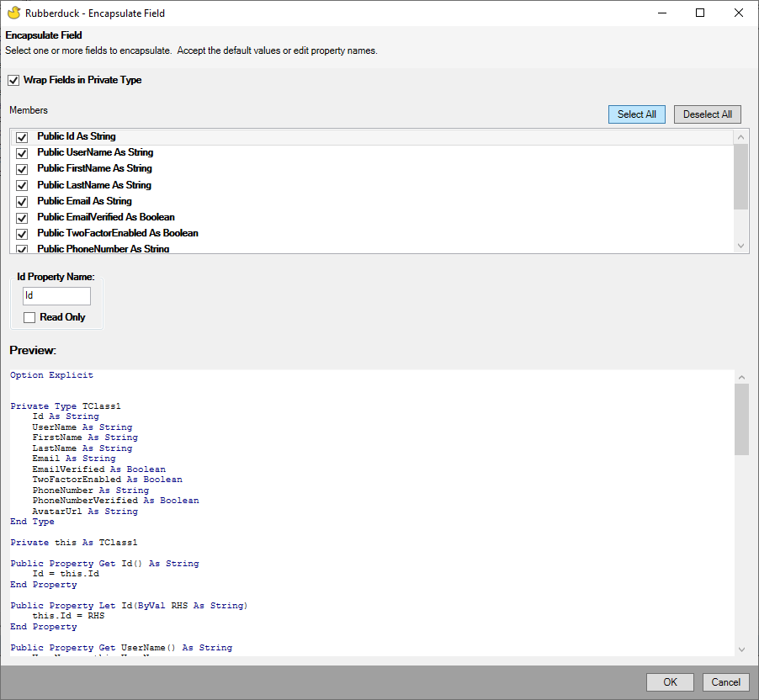Uncheck the Public UserName As String member
Image resolution: width=759 pixels, height=700 pixels.
click(22, 153)
